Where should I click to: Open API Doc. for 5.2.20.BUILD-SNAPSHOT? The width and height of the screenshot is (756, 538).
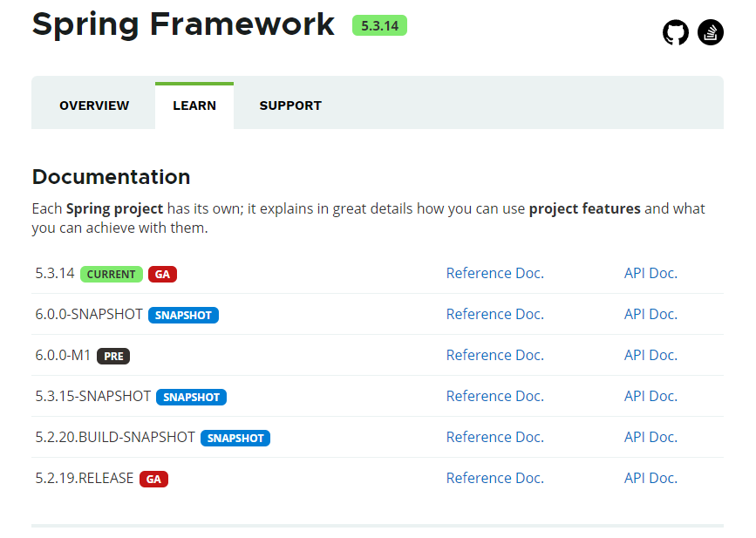coord(650,437)
